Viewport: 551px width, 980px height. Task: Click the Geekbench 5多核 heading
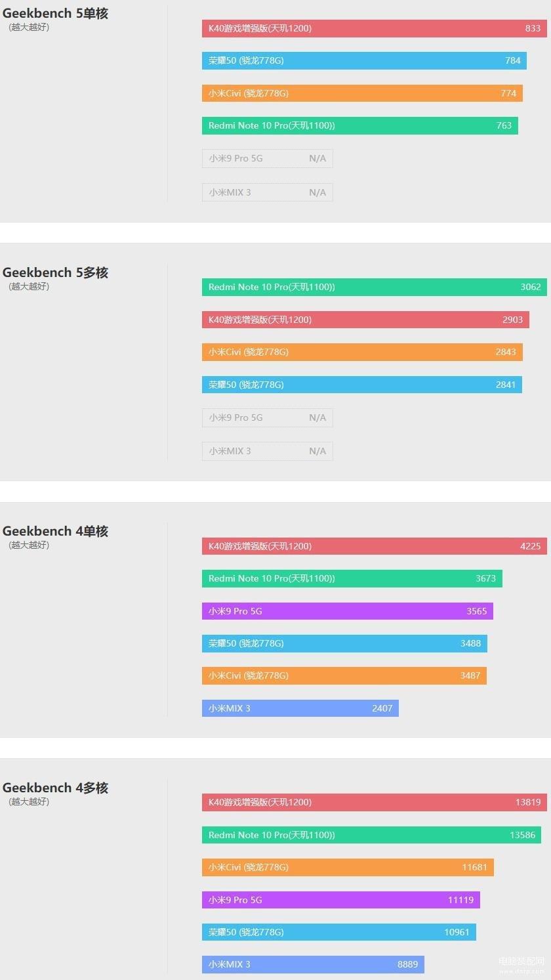[55, 272]
